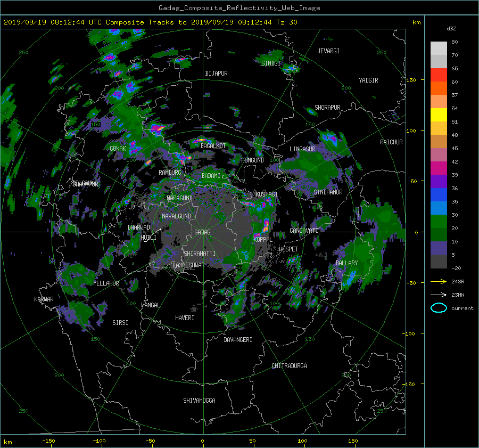Click the GOKAK city label
Viewport: 479px width, 448px height.
(x=118, y=149)
